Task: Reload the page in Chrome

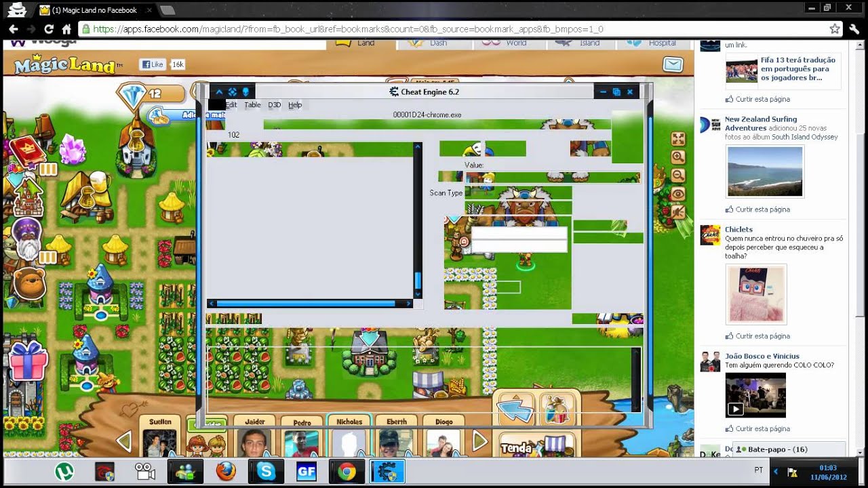Action: point(49,29)
